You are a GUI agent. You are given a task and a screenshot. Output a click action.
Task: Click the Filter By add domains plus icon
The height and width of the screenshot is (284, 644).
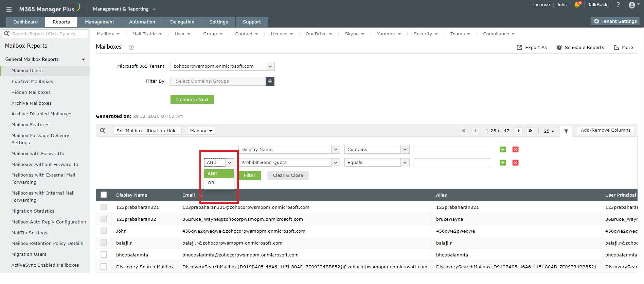click(x=270, y=81)
